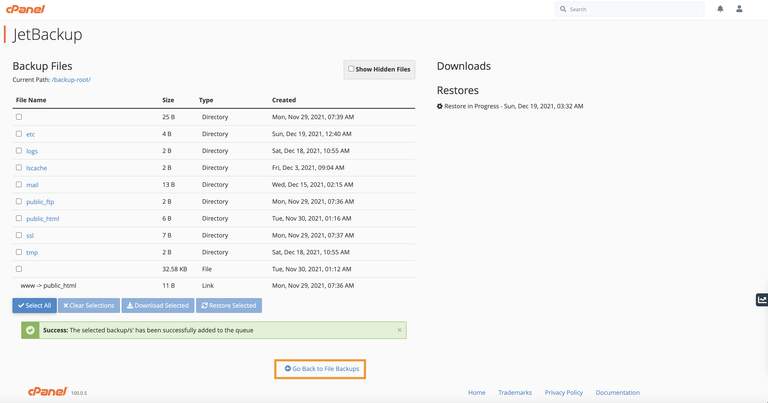Open the notifications bell icon

coord(720,9)
